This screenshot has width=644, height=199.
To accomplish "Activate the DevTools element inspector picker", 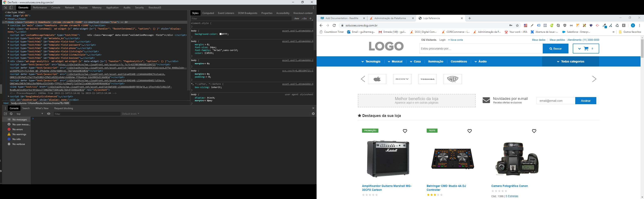I will click(5, 8).
